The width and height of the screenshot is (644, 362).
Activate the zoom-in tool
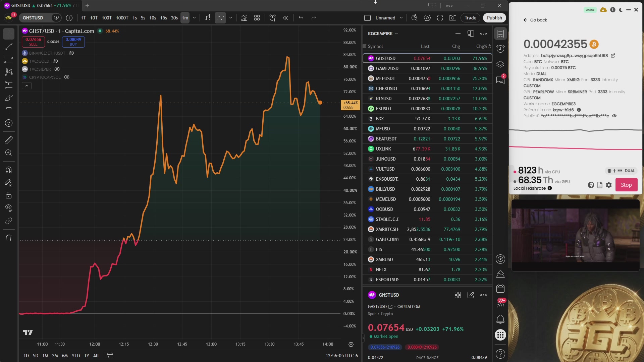click(9, 153)
